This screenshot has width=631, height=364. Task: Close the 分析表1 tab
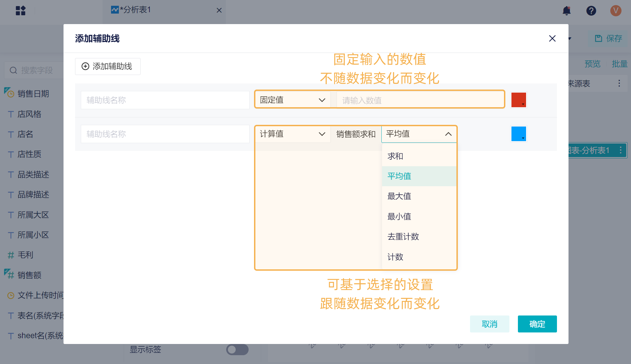coord(219,10)
